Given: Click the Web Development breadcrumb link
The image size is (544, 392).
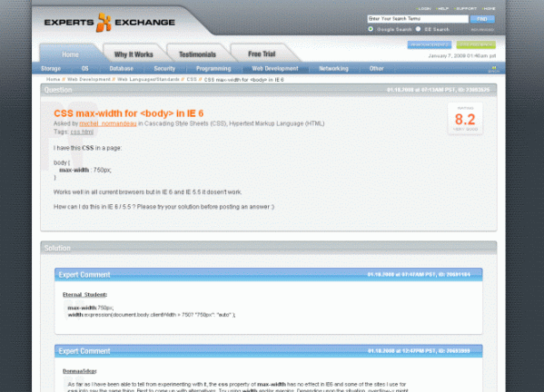Looking at the screenshot, I should [x=89, y=79].
